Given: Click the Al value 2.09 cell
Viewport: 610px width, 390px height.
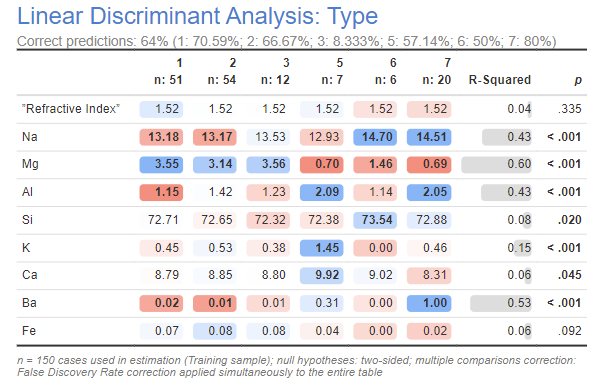Looking at the screenshot, I should 322,192.
